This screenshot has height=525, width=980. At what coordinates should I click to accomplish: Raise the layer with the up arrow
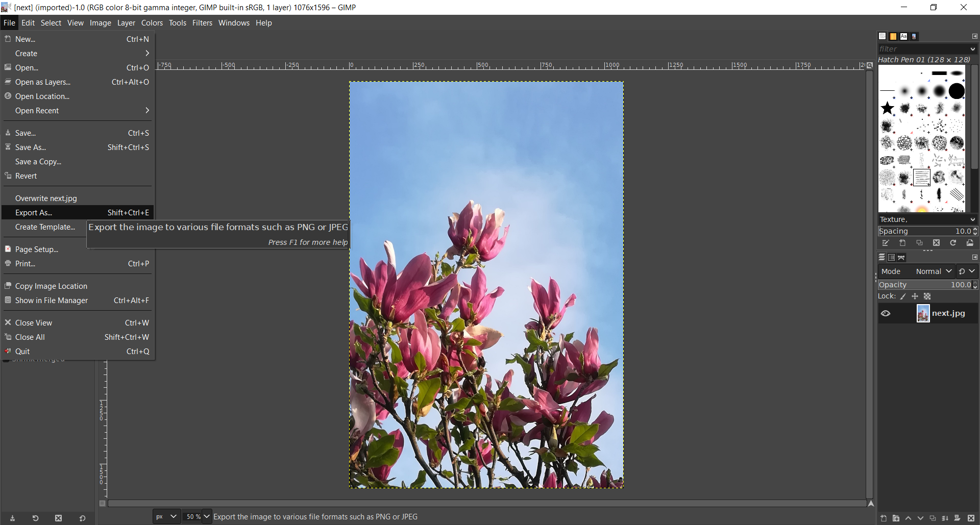pyautogui.click(x=908, y=518)
